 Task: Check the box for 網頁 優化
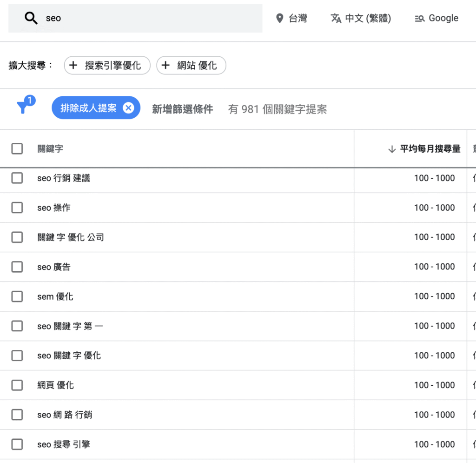(x=17, y=385)
